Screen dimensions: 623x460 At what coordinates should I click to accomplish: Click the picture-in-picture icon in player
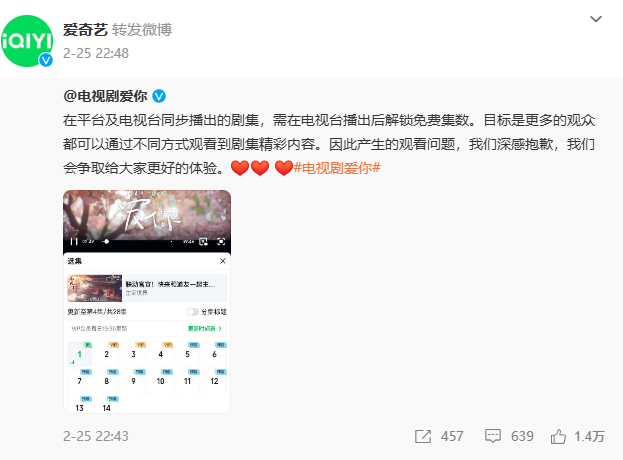coord(203,242)
